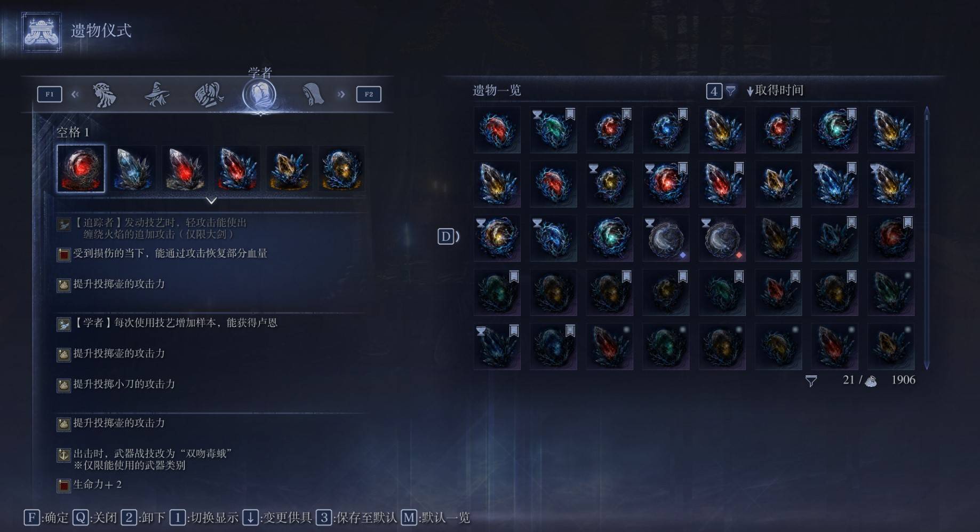Change the 取得时间 sort order
980x532 pixels.
click(775, 91)
